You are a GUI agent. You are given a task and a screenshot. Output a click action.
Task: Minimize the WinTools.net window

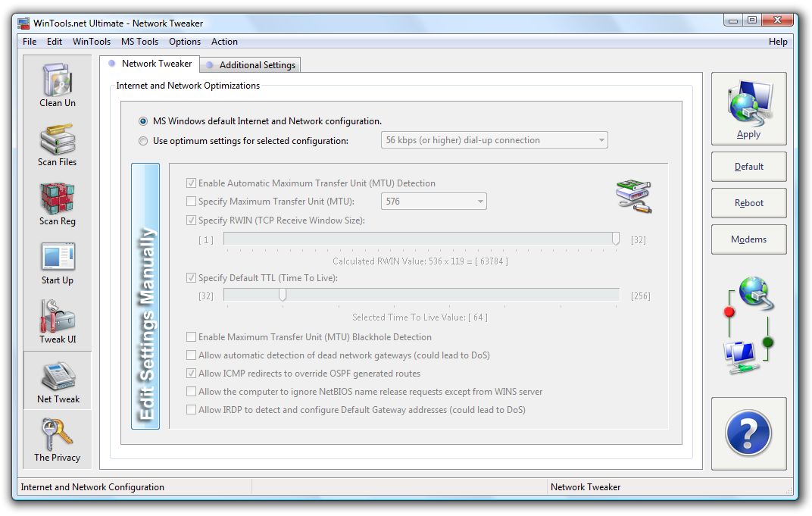point(733,20)
